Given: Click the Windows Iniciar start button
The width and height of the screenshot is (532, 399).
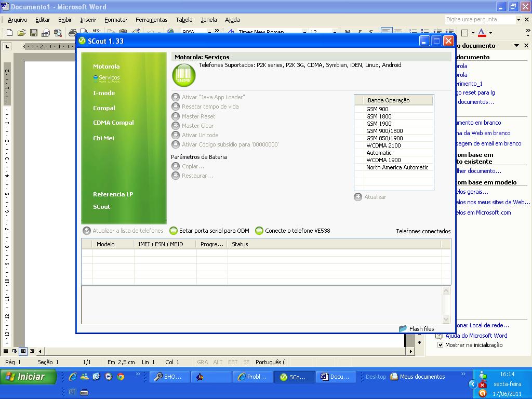Looking at the screenshot, I should tap(29, 377).
